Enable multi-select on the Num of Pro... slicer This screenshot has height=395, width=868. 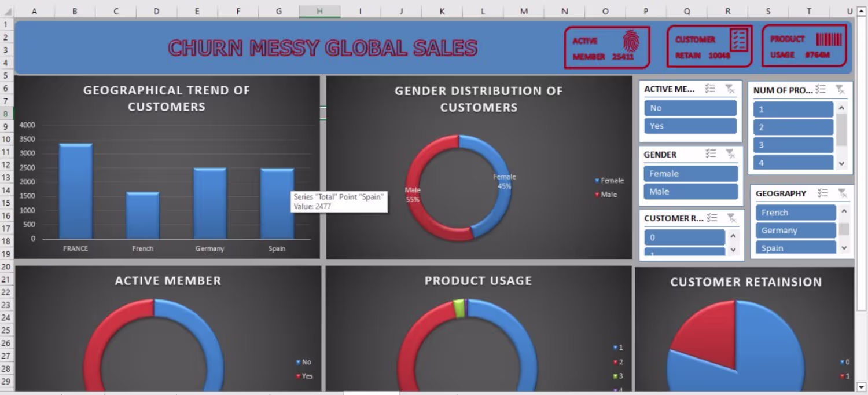(x=821, y=89)
